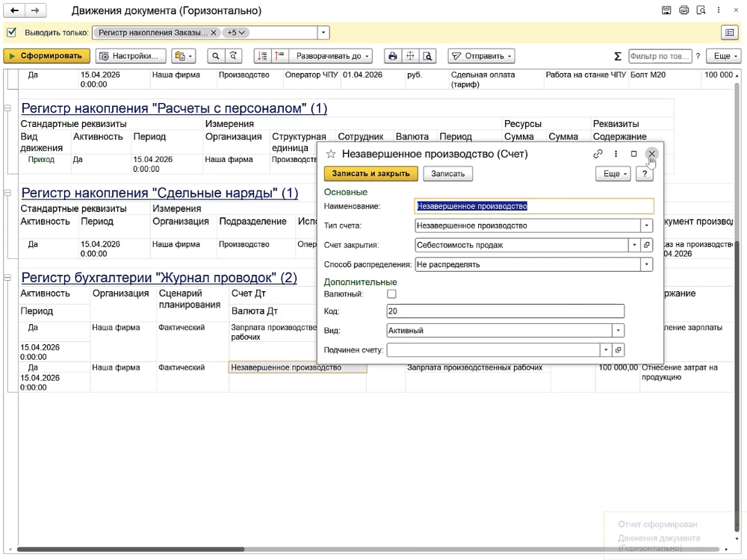This screenshot has height=560, width=747.
Task: Enable the "Валютный" checkbox
Action: pyautogui.click(x=391, y=294)
